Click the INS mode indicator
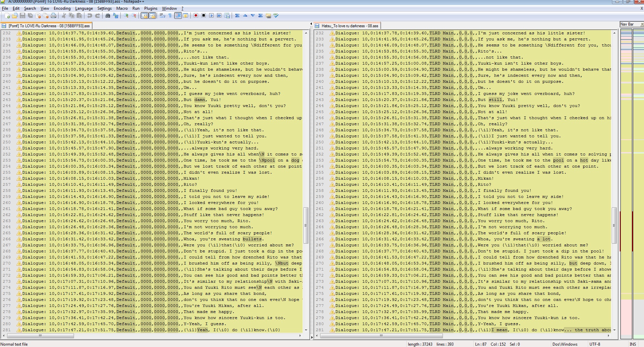644x347 pixels. [633, 344]
